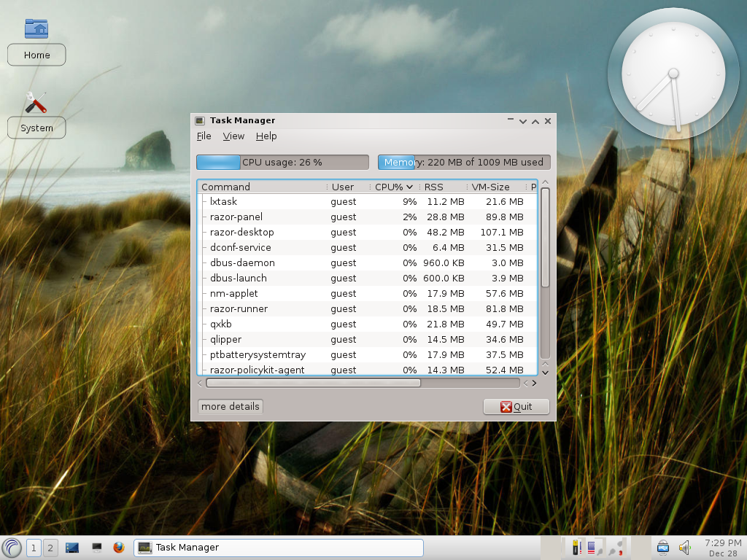
Task: Click the volume speaker tray icon
Action: click(x=684, y=547)
